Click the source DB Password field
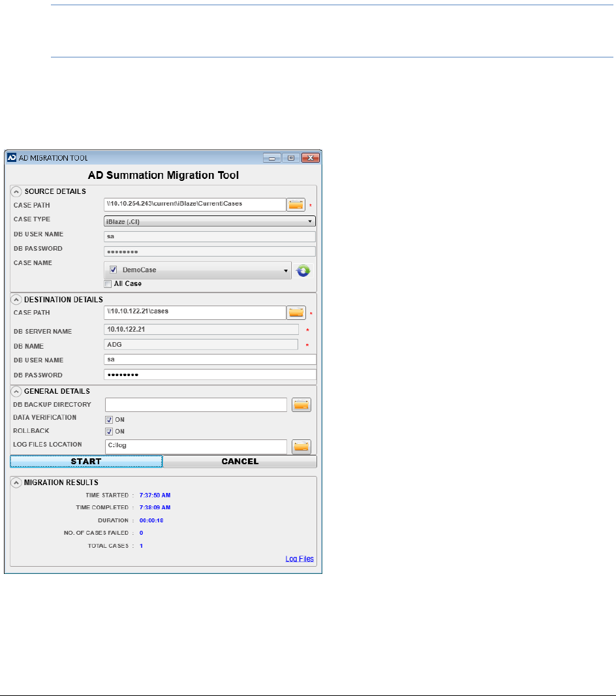616x696 pixels. 209,251
